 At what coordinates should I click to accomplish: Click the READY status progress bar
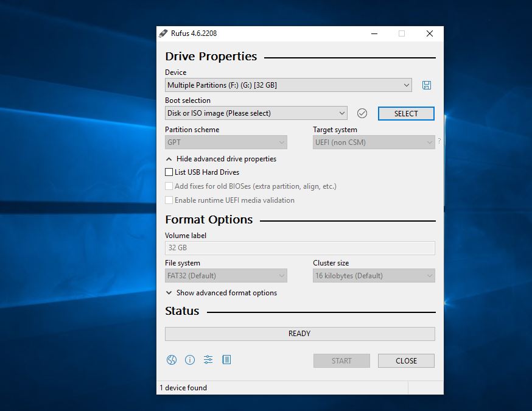pyautogui.click(x=300, y=334)
